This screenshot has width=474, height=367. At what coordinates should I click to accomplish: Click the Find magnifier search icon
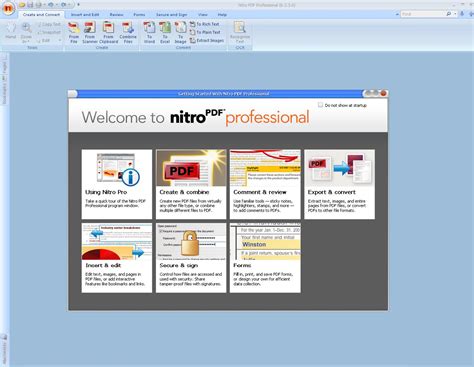tap(449, 14)
